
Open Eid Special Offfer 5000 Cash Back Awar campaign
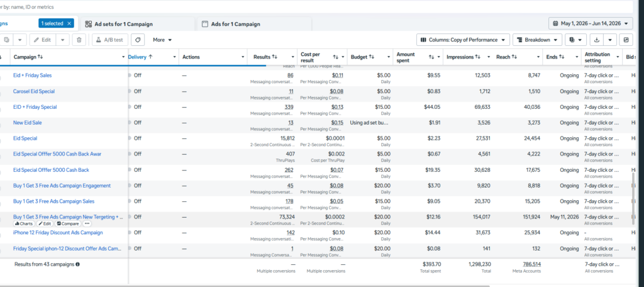pos(57,154)
